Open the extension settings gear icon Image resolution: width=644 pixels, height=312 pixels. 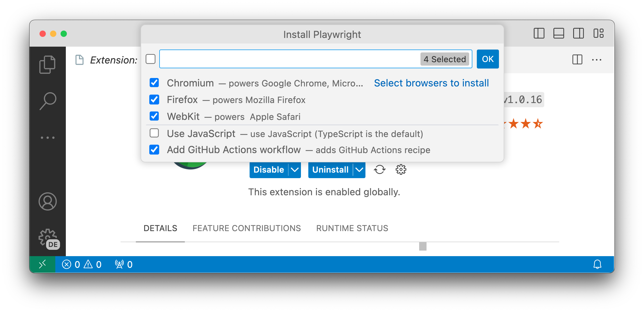tap(401, 170)
